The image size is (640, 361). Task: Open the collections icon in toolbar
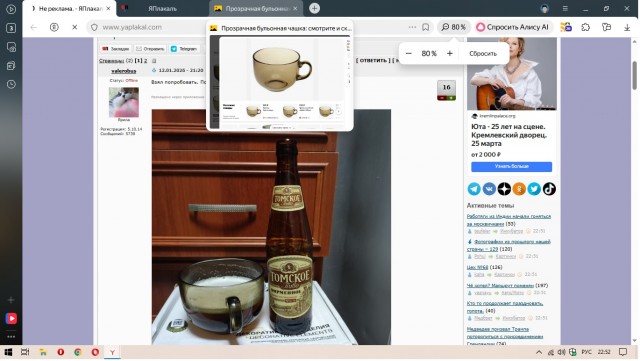607,27
